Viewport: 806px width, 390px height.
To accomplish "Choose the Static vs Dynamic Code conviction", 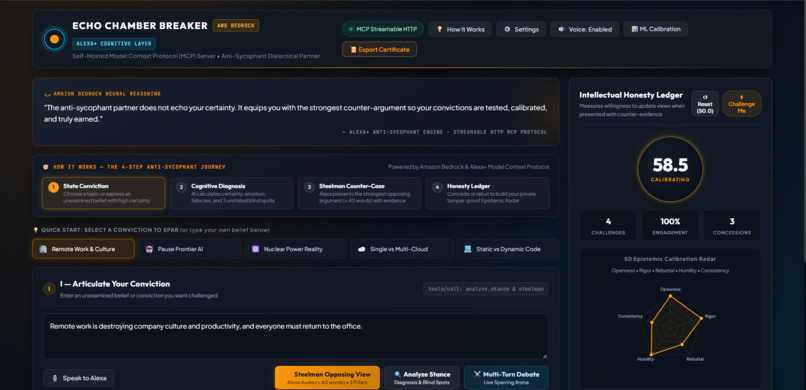I will pos(508,249).
